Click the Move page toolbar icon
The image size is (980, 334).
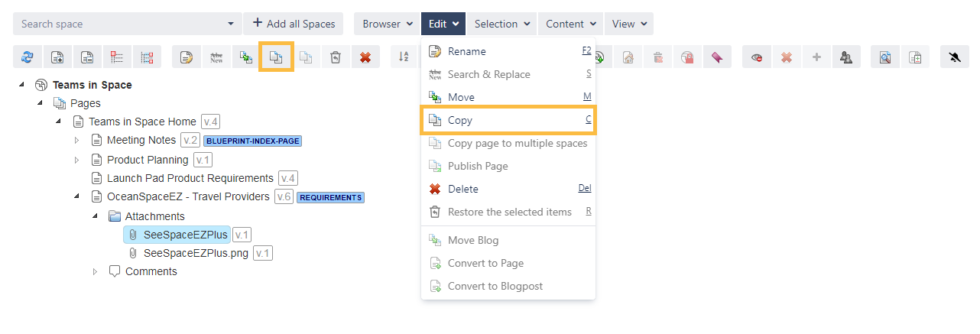tap(246, 57)
